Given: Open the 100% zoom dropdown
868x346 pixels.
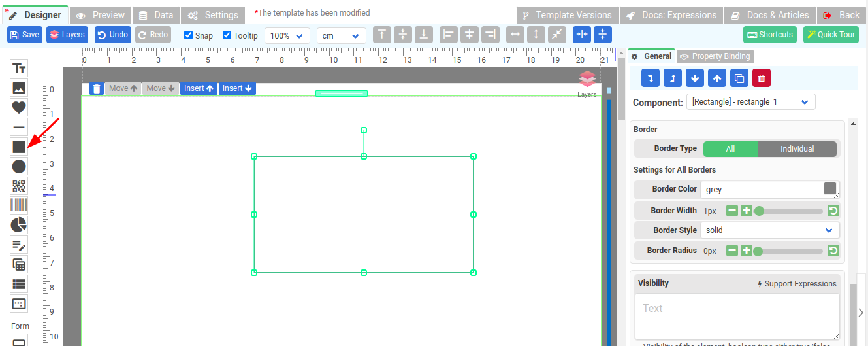Looking at the screenshot, I should (287, 35).
